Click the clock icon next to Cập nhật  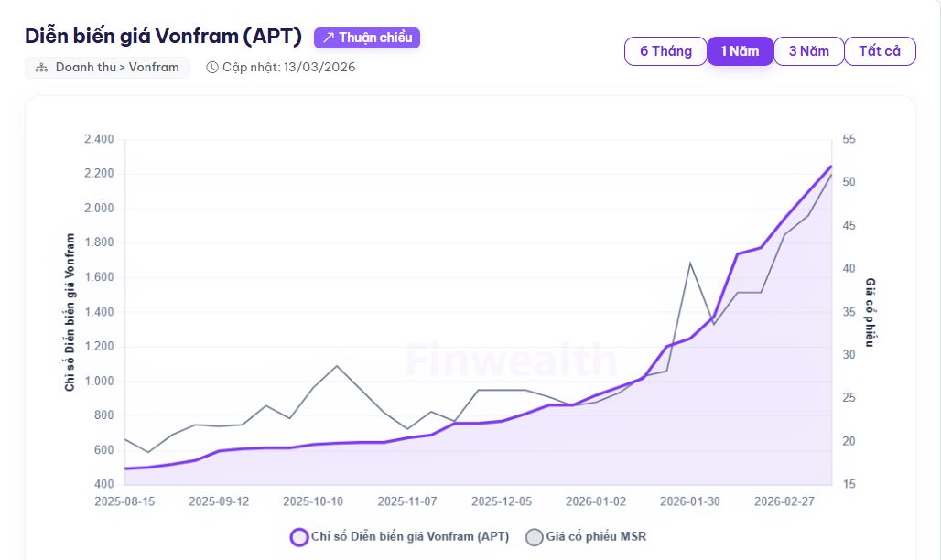(212, 68)
